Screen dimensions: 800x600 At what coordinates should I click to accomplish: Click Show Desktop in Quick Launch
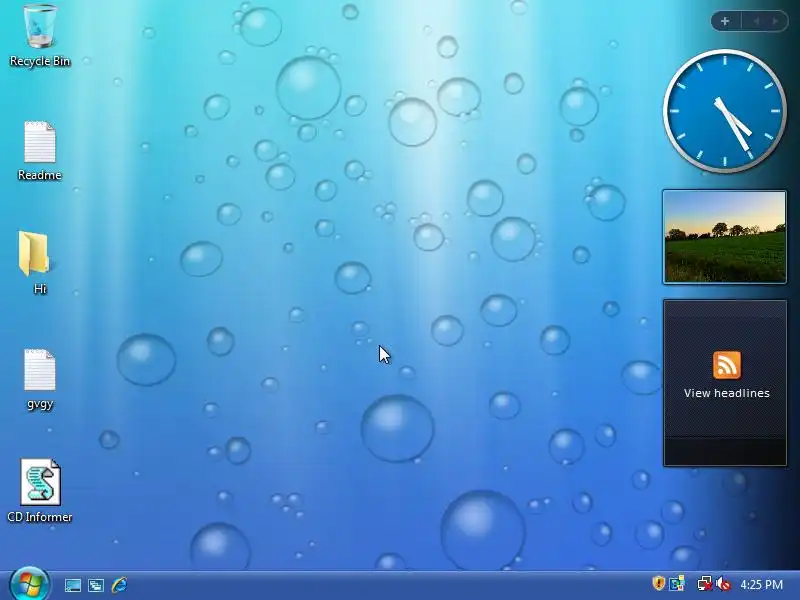pyautogui.click(x=73, y=585)
